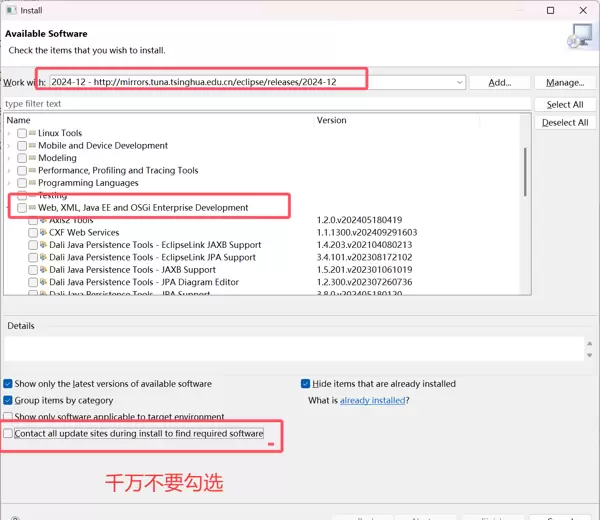This screenshot has height=520, width=600.
Task: Uncheck Hide items that are already installed
Action: [x=306, y=383]
